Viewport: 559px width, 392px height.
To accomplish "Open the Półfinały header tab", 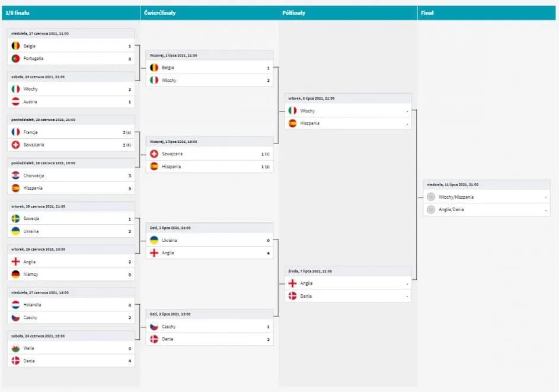I will tap(294, 12).
